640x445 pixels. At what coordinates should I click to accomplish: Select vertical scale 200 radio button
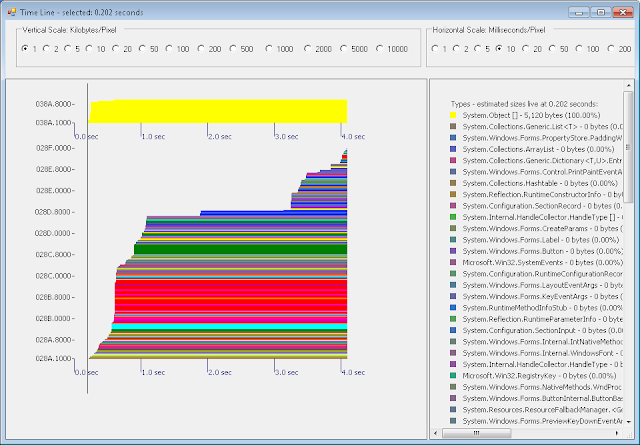click(201, 49)
